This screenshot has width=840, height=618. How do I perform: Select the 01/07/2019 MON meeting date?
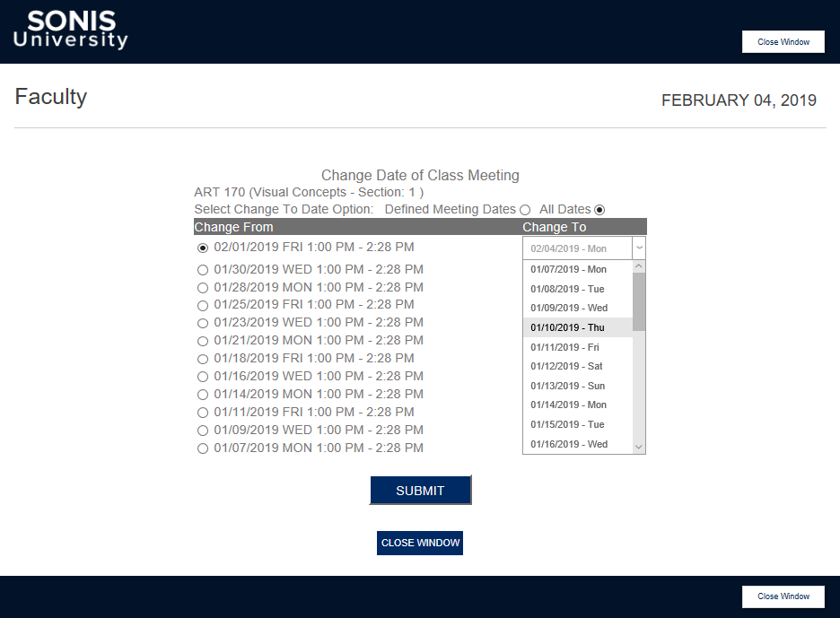tap(203, 448)
